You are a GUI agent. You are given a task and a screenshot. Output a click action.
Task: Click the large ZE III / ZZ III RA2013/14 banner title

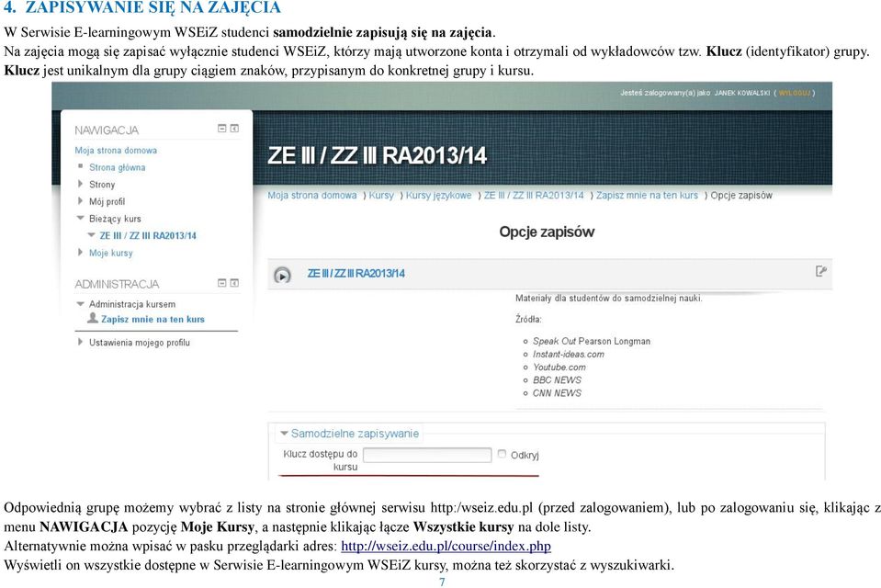[x=377, y=155]
